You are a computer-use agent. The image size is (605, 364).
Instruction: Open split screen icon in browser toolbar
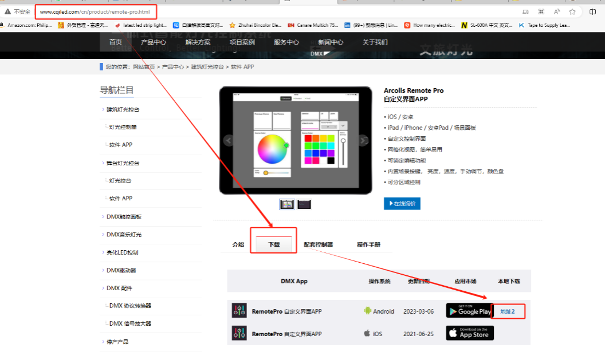[592, 11]
